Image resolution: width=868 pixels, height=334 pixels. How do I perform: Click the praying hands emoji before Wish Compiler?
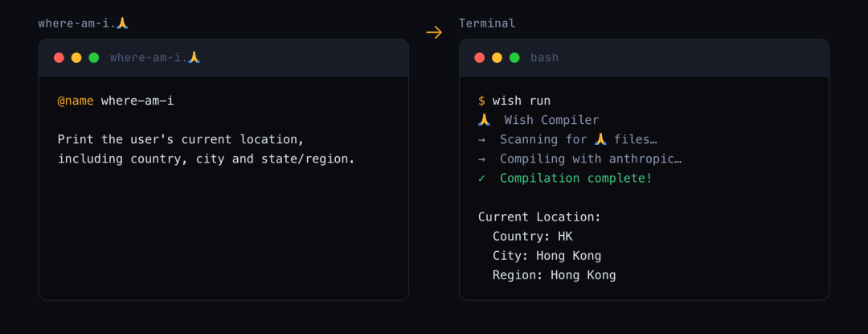click(x=484, y=120)
